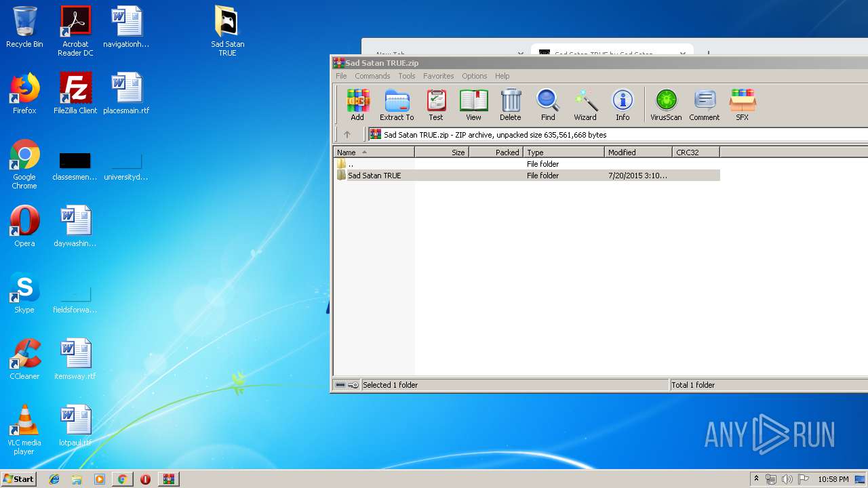Launch the Wizard wand tool
The width and height of the screenshot is (868, 488).
click(585, 105)
